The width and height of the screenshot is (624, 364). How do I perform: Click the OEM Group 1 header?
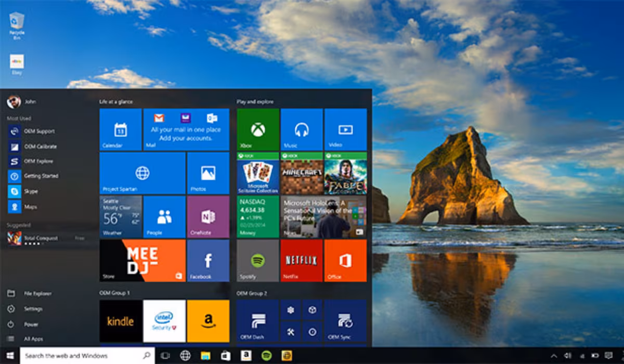(x=114, y=293)
